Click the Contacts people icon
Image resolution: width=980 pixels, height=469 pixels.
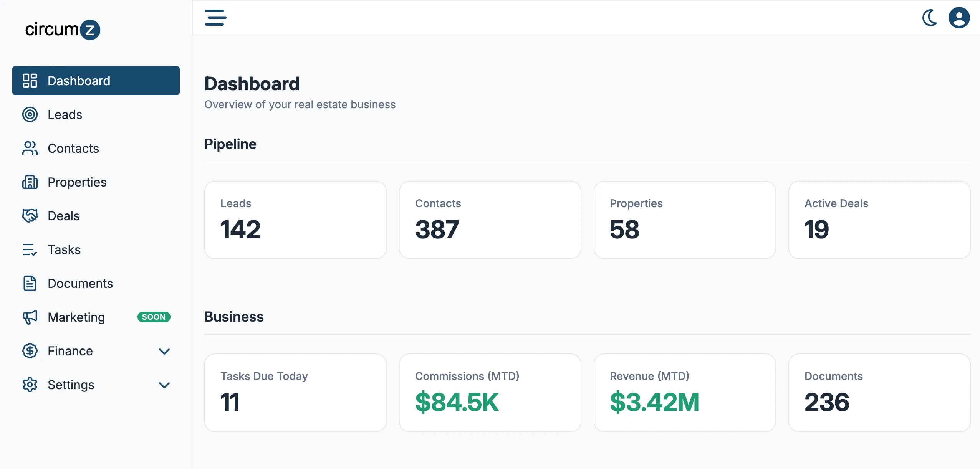(30, 148)
